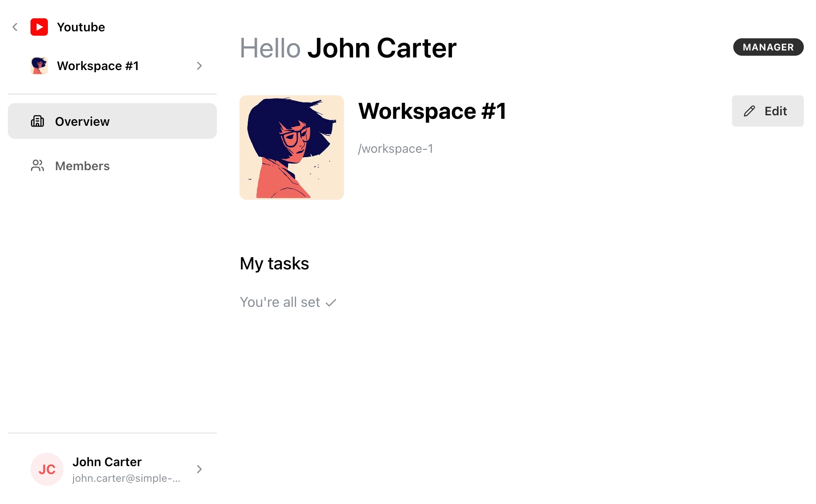Click the Youtube organization name
816x504 pixels.
tap(81, 27)
